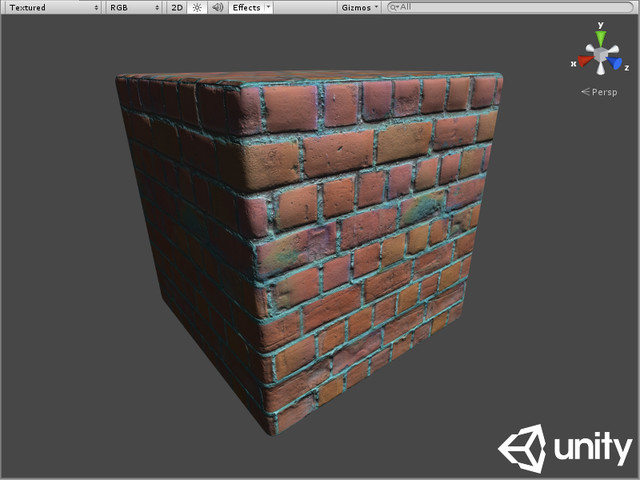640x480 pixels.
Task: Toggle Persp projection label
Action: click(x=599, y=92)
